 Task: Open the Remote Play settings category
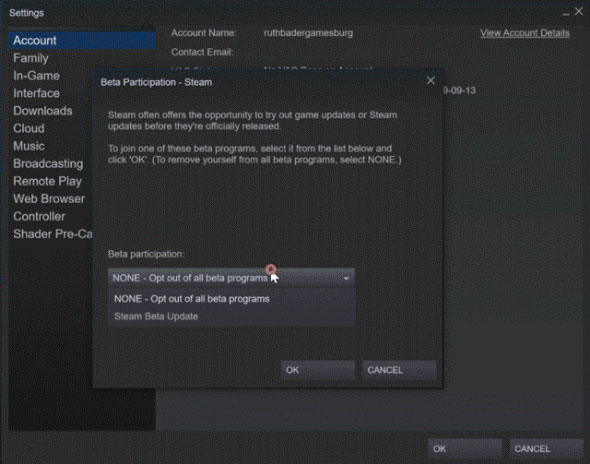click(47, 181)
